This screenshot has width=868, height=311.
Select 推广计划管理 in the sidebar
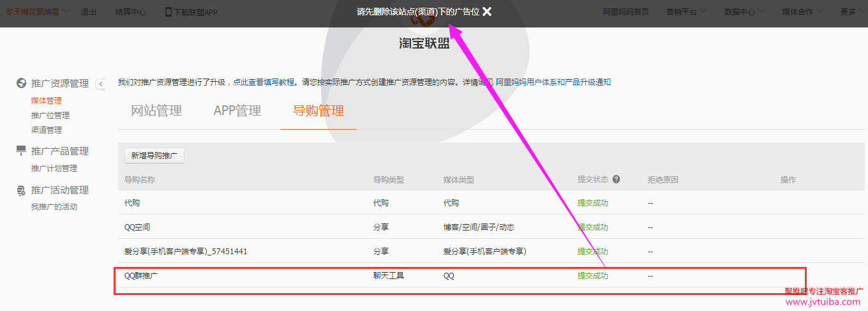click(54, 169)
